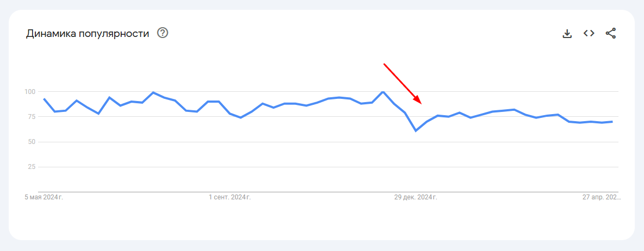Share the popularity chart

(611, 33)
